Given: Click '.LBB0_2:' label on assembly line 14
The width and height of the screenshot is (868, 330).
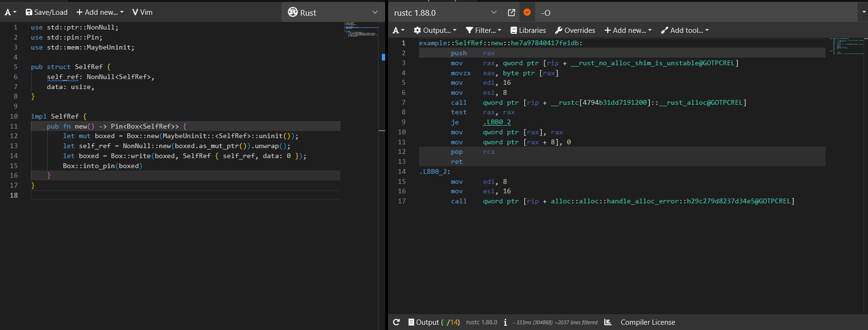Looking at the screenshot, I should pos(435,172).
